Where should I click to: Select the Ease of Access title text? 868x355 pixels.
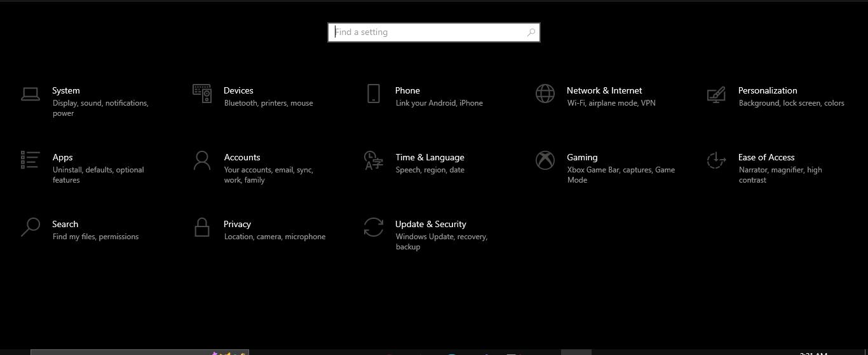[x=766, y=157]
